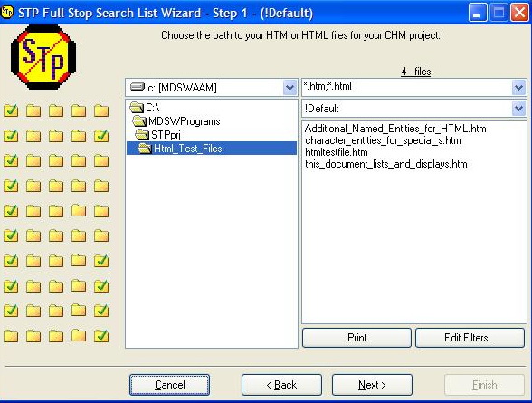Minimize the wizard window
The image size is (532, 403).
pos(478,13)
